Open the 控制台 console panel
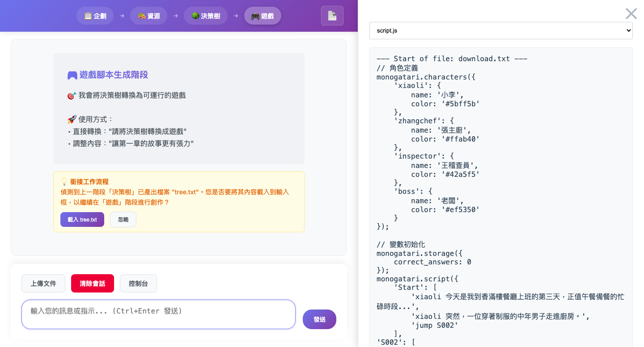 [138, 283]
